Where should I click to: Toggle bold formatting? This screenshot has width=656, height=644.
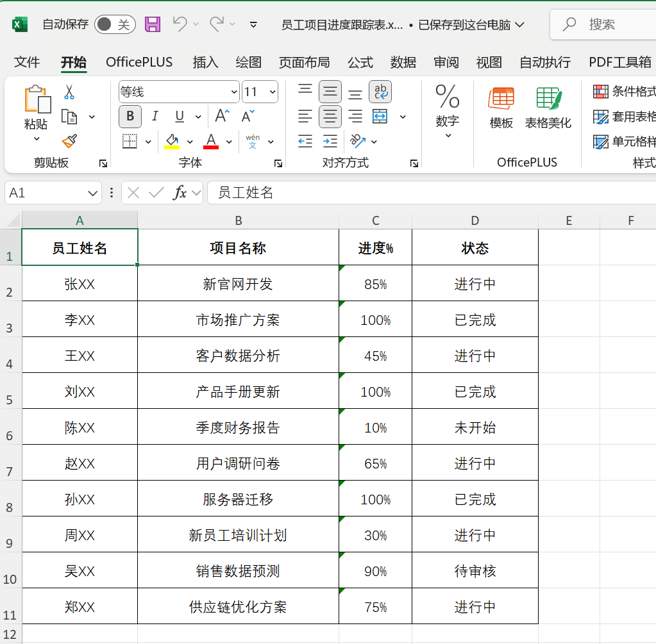coord(130,117)
